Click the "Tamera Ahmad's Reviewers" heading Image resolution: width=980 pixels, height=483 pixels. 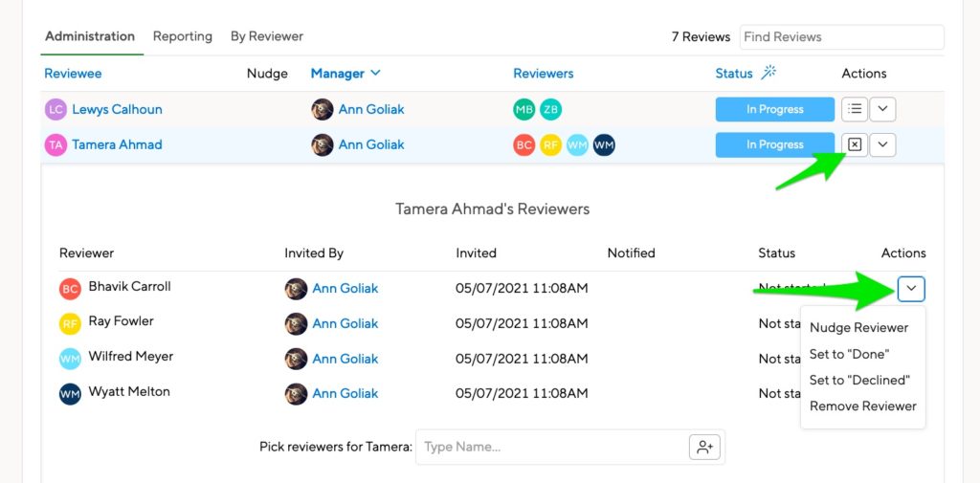coord(493,209)
